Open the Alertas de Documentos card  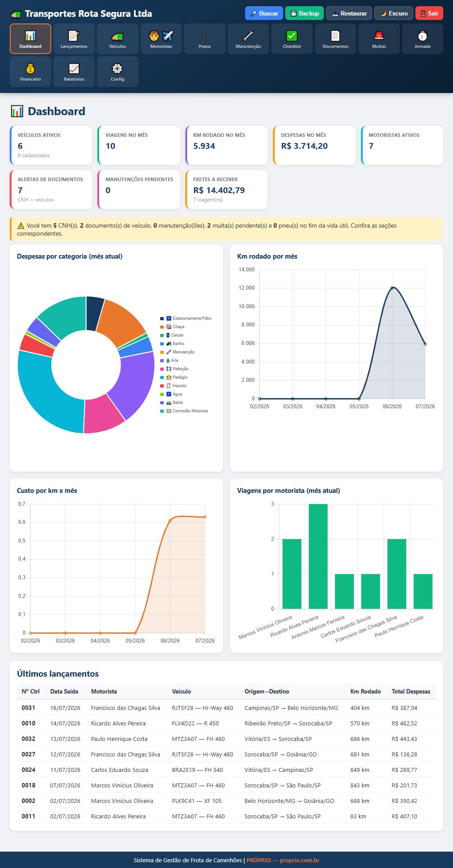51,190
